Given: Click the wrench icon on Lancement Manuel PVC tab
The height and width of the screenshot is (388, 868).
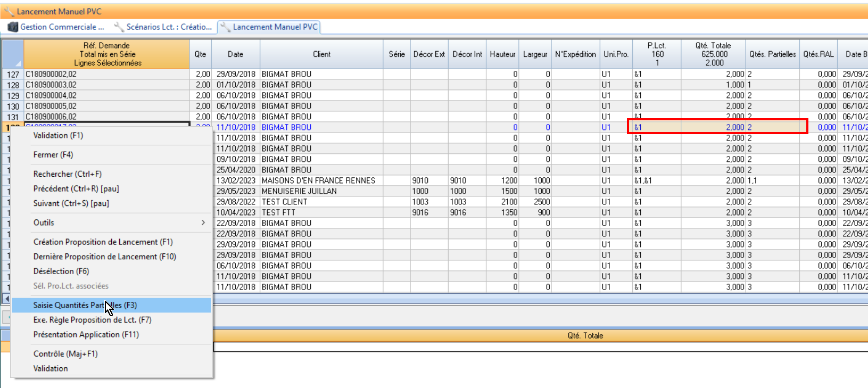Looking at the screenshot, I should pyautogui.click(x=226, y=27).
